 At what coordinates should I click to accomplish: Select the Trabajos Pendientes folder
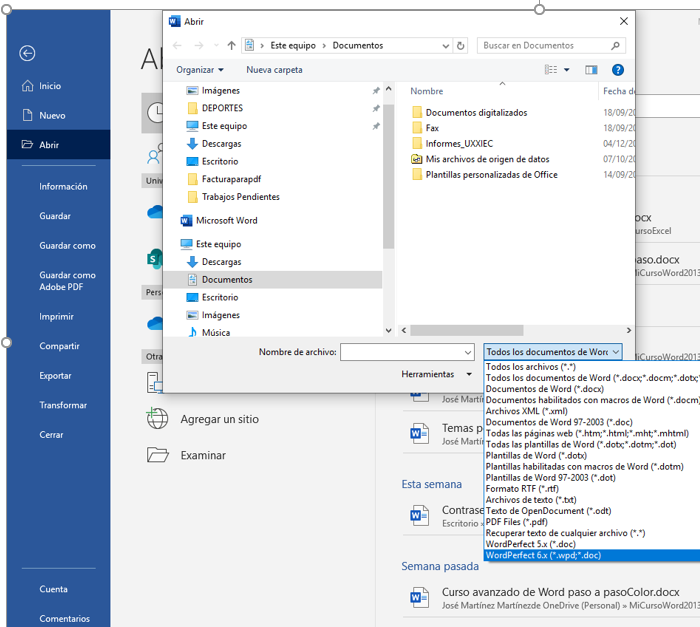tap(240, 197)
